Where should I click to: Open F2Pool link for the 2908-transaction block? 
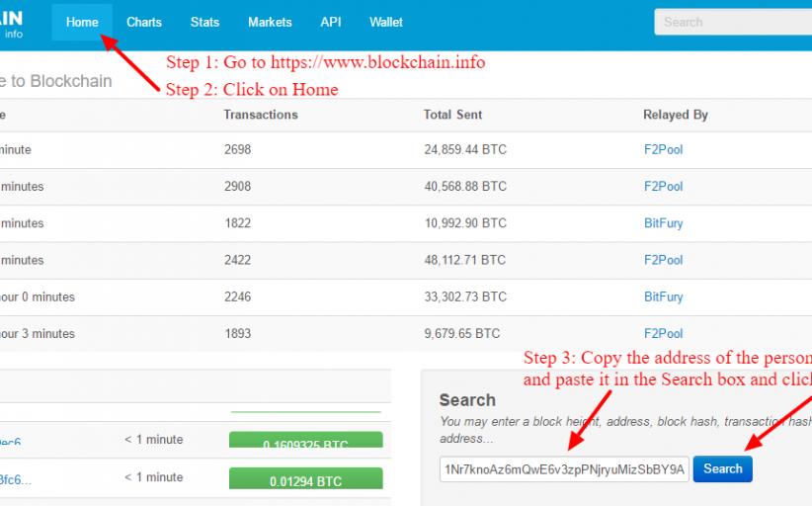coord(663,187)
